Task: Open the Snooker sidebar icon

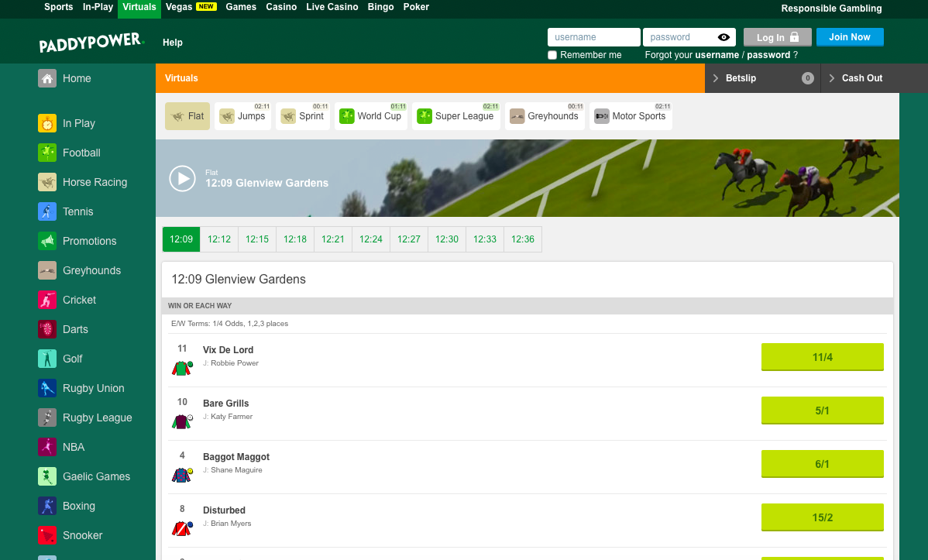Action: pyautogui.click(x=47, y=536)
